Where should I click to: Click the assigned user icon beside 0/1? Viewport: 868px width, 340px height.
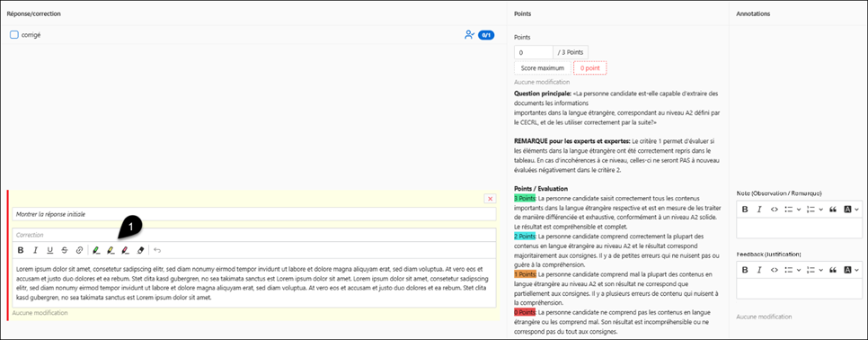coord(469,35)
